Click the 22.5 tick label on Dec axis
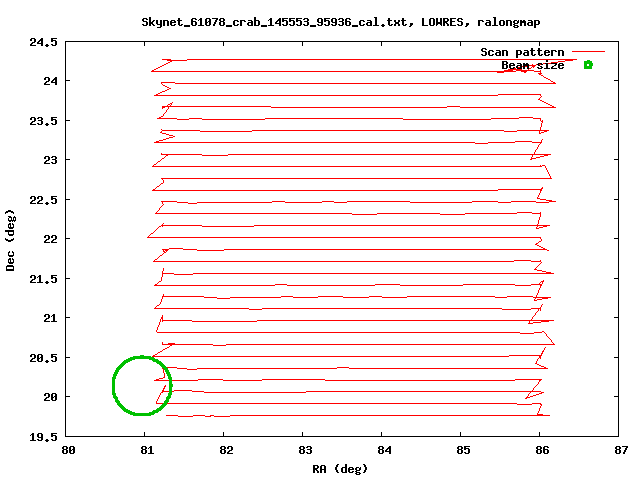Viewport: 640px width, 480px height. pyautogui.click(x=45, y=200)
